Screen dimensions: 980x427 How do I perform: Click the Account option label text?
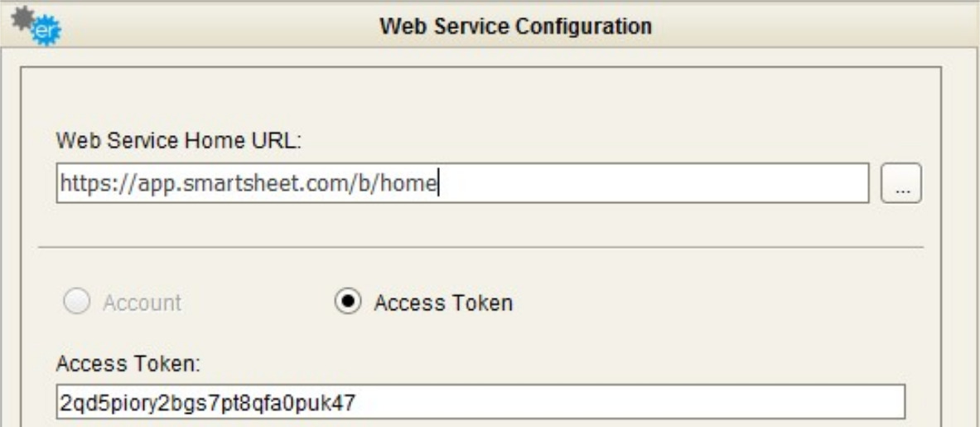click(x=142, y=303)
